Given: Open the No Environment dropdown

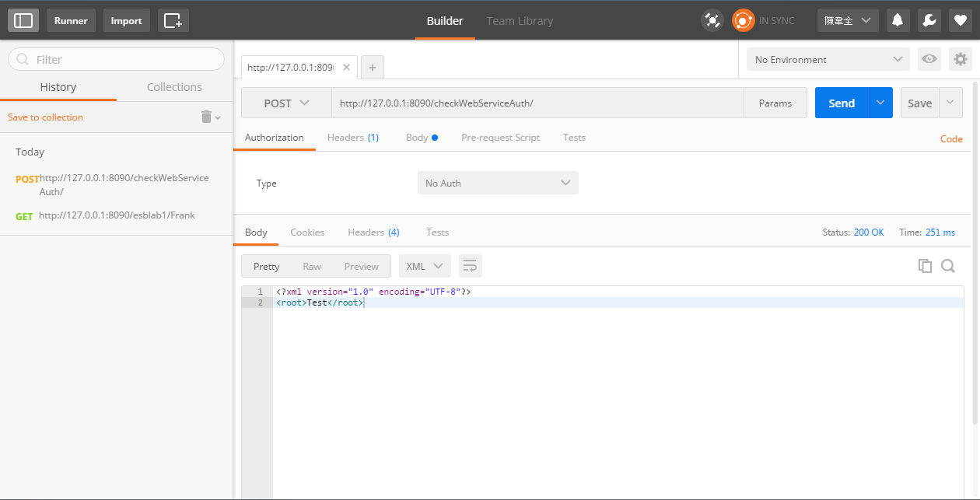Looking at the screenshot, I should tap(828, 59).
